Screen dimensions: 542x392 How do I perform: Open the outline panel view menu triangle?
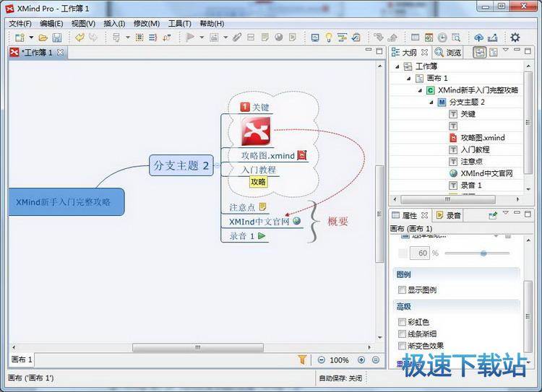[x=505, y=50]
